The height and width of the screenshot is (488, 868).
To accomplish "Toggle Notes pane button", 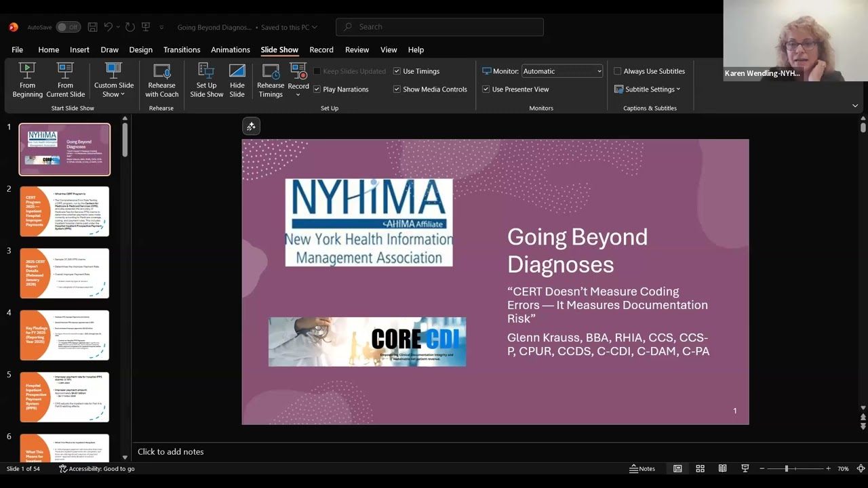I will pyautogui.click(x=642, y=468).
